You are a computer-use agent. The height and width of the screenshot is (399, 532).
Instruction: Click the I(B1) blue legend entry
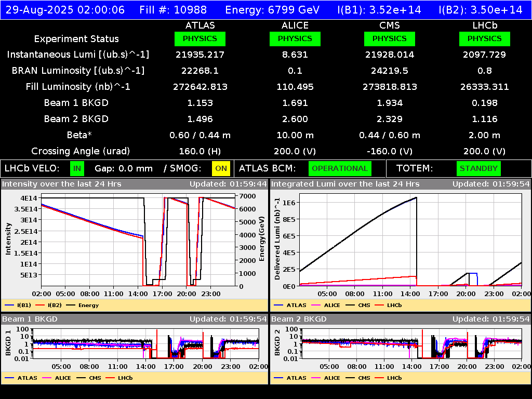[x=18, y=305]
